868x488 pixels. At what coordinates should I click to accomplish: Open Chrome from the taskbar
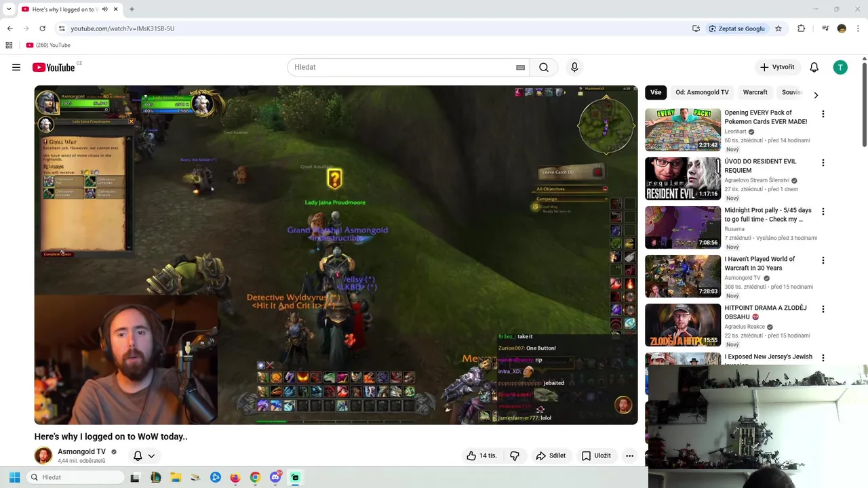click(255, 477)
